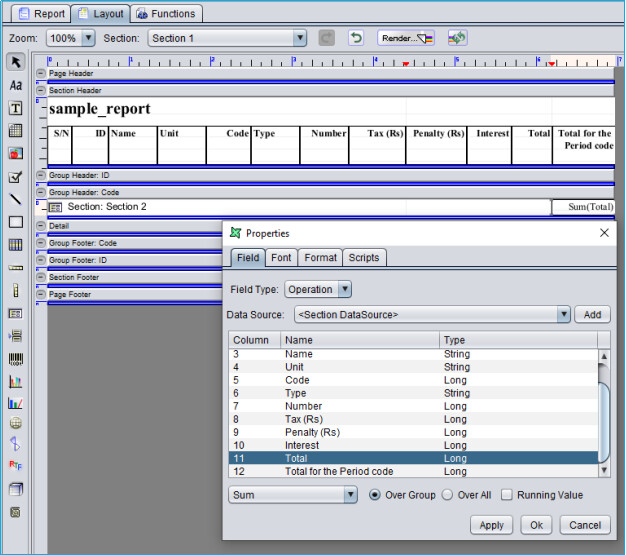626x555 pixels.
Task: Collapse the Group Header: ID band
Action: (x=41, y=175)
